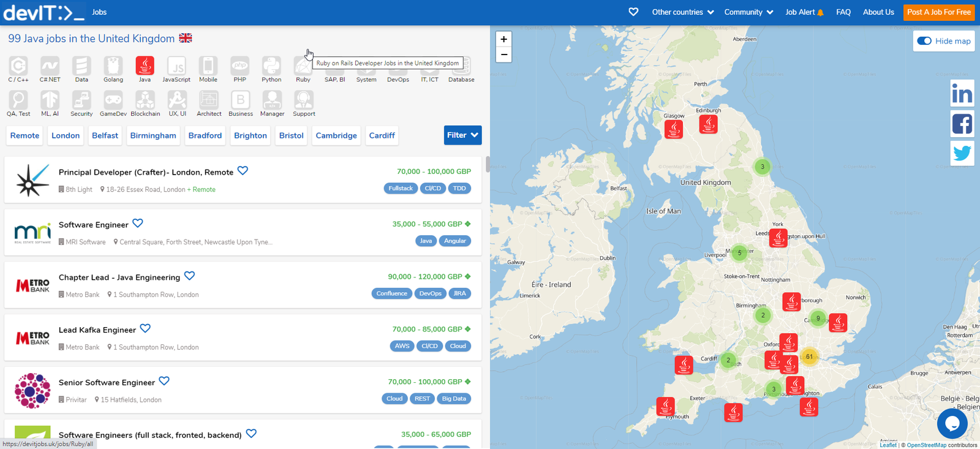Screen dimensions: 980x449
Task: Click the Glasgow Java map marker
Action: tap(674, 129)
